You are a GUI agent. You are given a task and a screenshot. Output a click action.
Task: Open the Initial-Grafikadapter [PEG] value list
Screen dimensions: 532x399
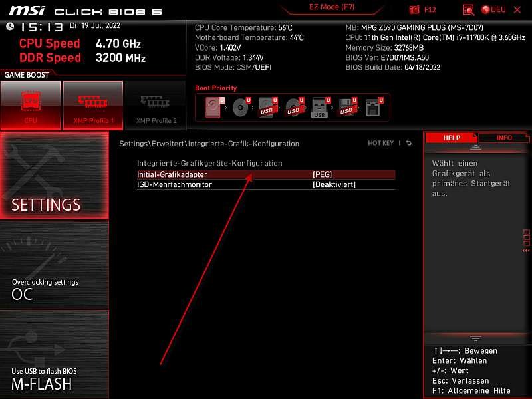pyautogui.click(x=322, y=174)
